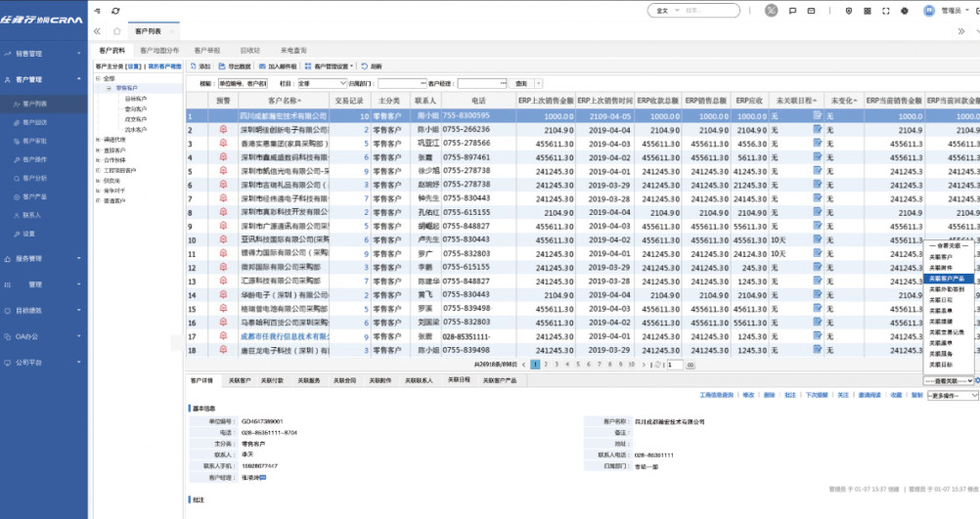Sort by the 客户名称 column header
The height and width of the screenshot is (519, 980).
point(284,100)
